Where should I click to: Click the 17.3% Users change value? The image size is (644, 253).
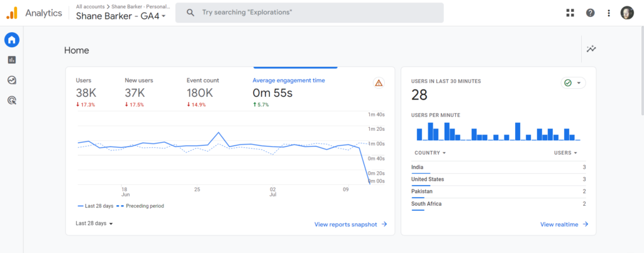[86, 104]
